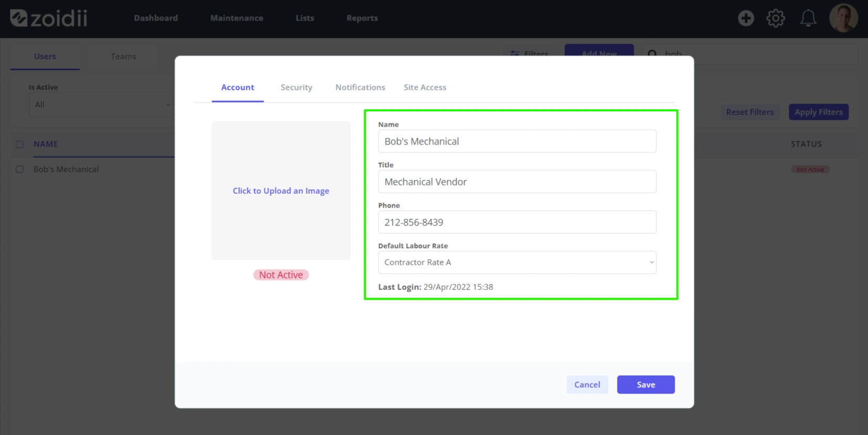
Task: Click the Not Active status in table
Action: [x=810, y=170]
